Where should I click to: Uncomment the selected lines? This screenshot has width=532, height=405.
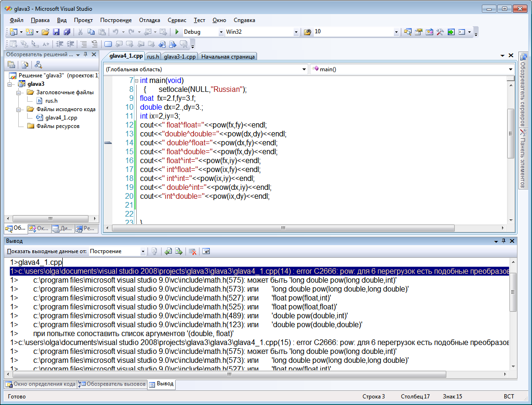pyautogui.click(x=95, y=44)
